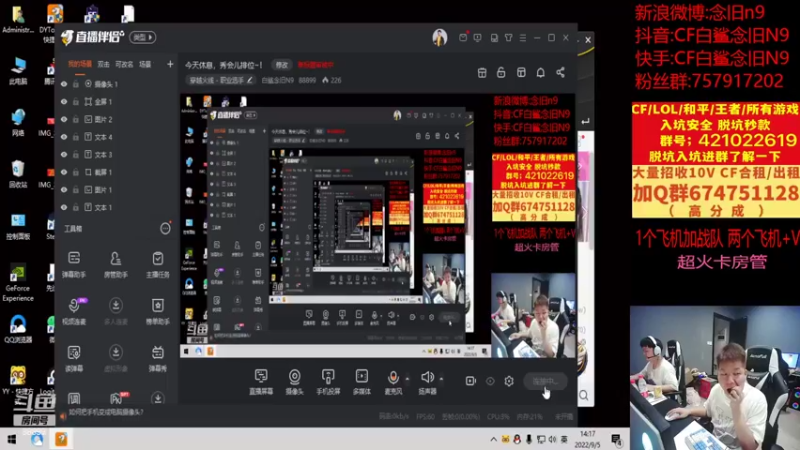
Task: Add a new scene with plus icon
Action: coord(170,64)
